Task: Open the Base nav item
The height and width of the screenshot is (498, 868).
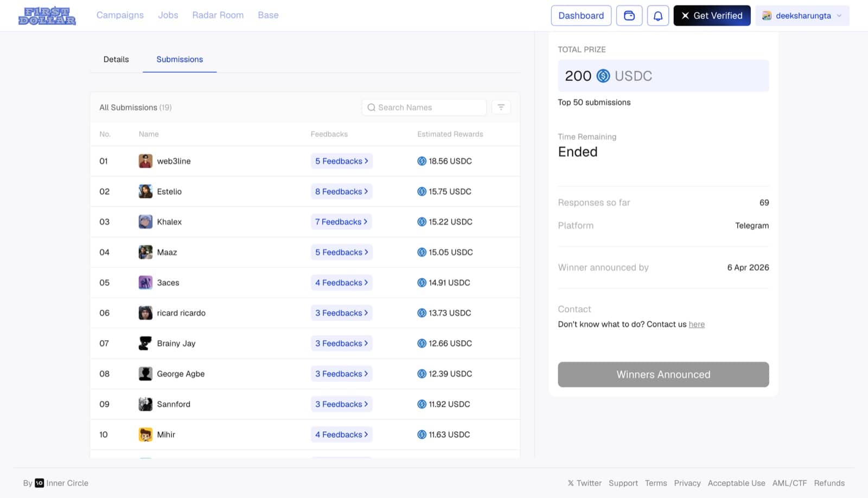Action: pos(268,15)
